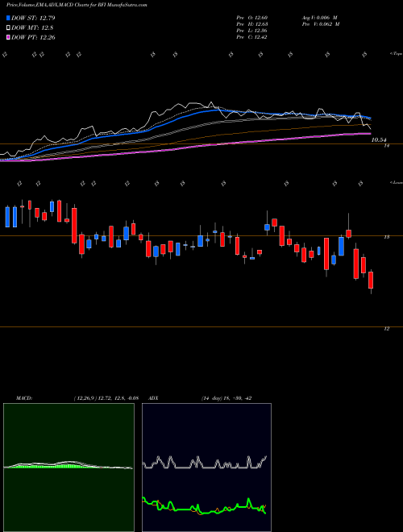
Task: Click the 12 axis label on candlestick chart
Action: point(386,329)
